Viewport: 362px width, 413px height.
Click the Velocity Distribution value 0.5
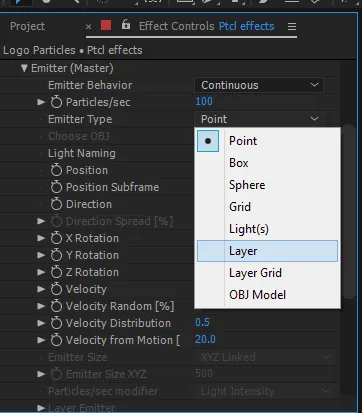point(202,322)
